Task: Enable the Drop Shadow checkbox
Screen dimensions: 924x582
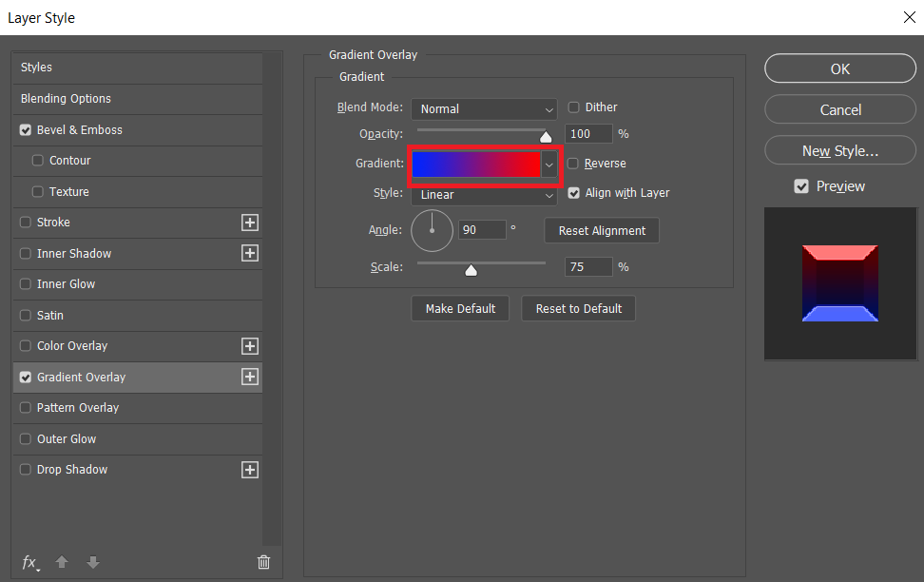Action: pos(26,470)
